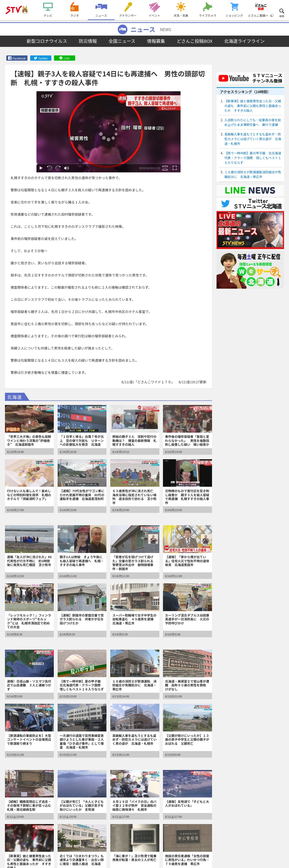Open どさんこ投稿BOX menu item

[194, 41]
